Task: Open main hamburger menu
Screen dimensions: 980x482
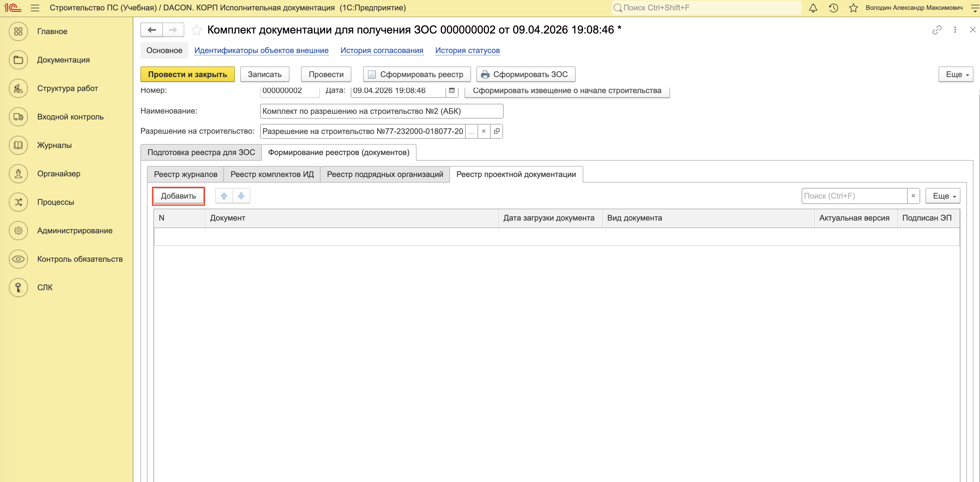Action: tap(35, 8)
